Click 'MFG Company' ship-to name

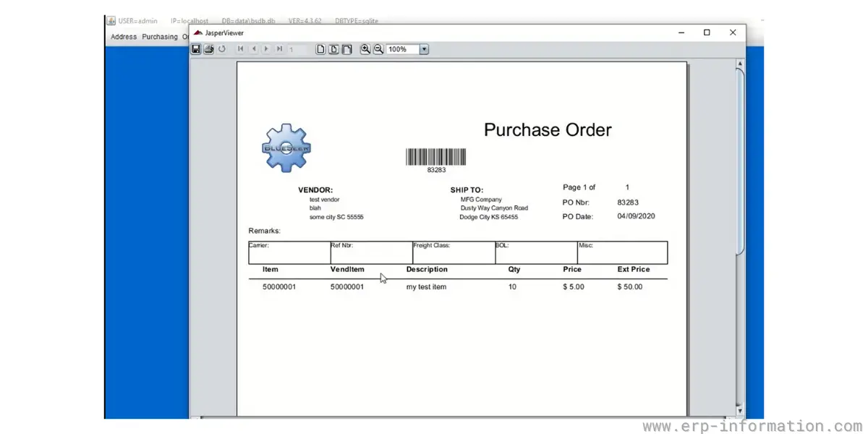(x=481, y=200)
